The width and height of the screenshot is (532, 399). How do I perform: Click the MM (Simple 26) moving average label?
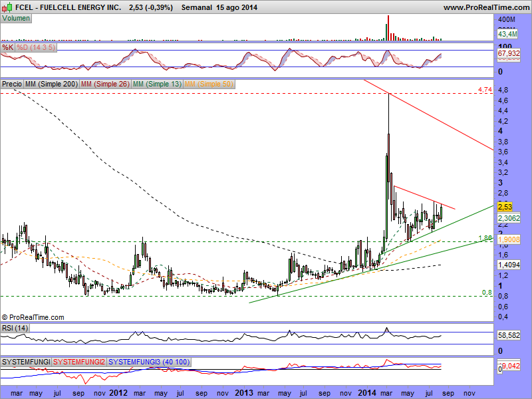coord(105,84)
